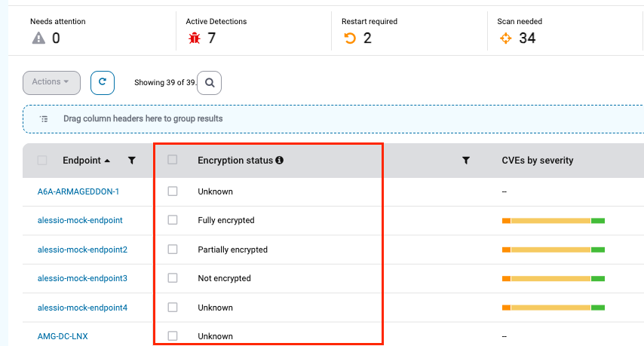
Task: Open the Endpoint column filter funnel
Action: 132,161
